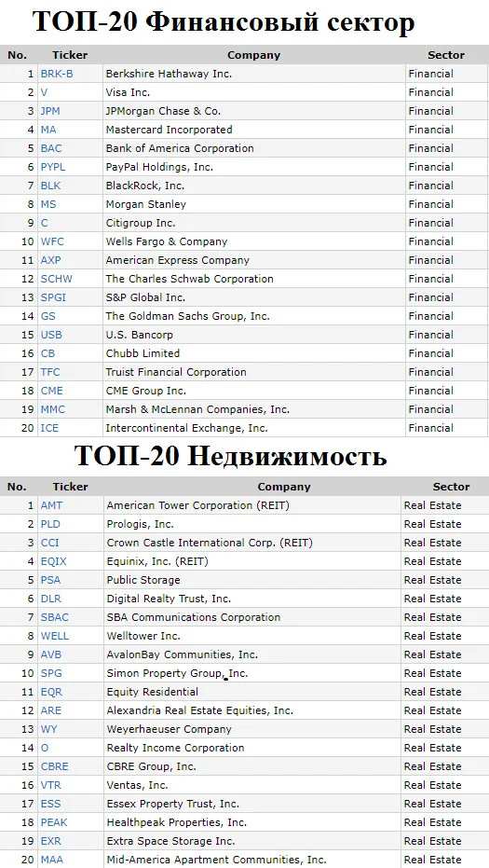The image size is (489, 868).
Task: Open the PEAK ticker link
Action: coord(54,822)
